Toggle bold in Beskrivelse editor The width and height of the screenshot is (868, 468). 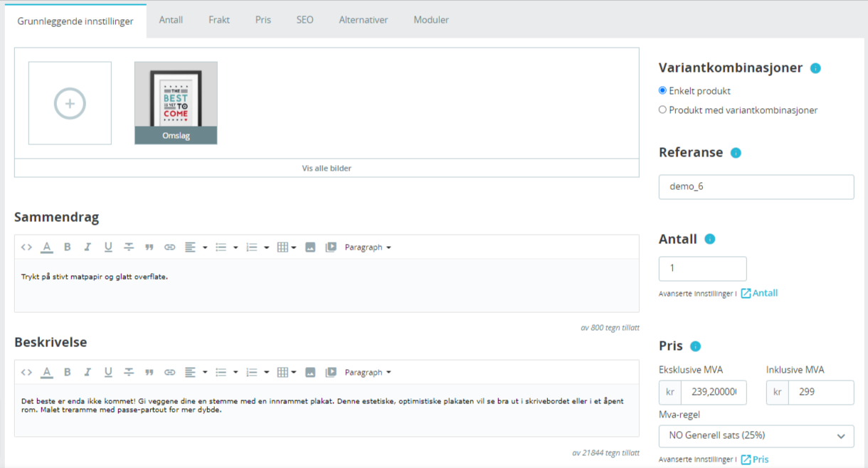coord(68,373)
